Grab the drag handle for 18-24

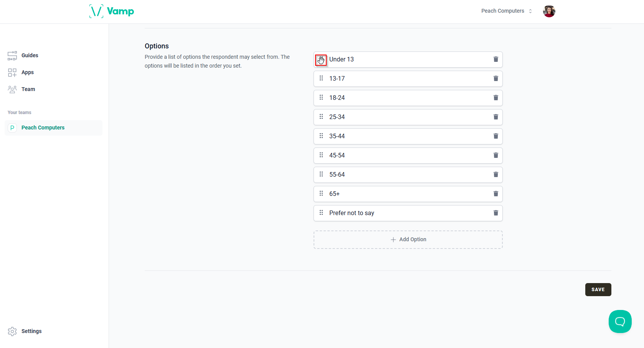point(321,98)
